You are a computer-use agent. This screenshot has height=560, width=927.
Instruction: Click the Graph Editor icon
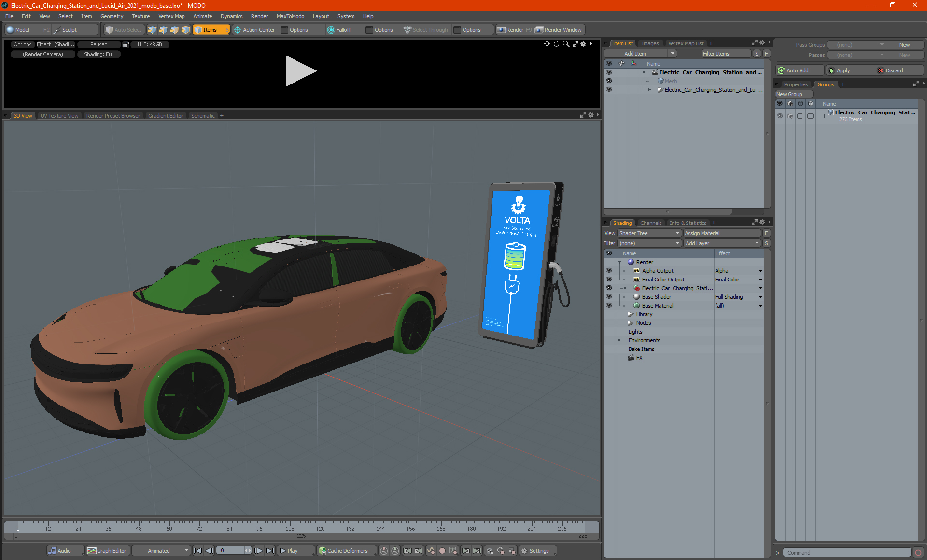[92, 551]
